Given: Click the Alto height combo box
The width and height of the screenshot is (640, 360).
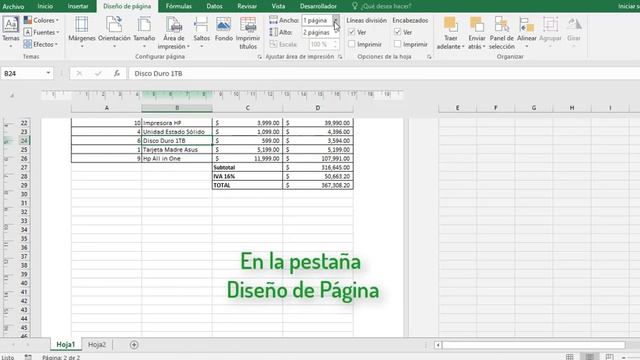Looking at the screenshot, I should coord(320,32).
